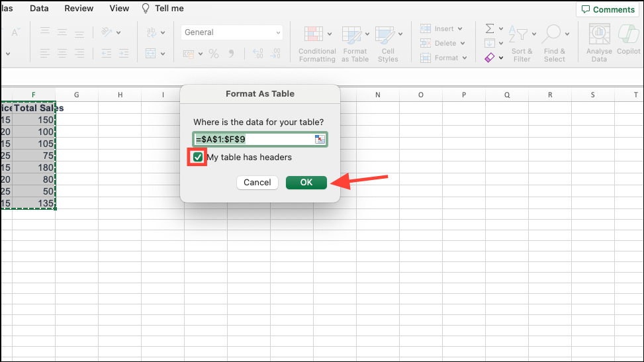The width and height of the screenshot is (644, 362).
Task: Click Increase Decimal icon
Action: pos(258,54)
